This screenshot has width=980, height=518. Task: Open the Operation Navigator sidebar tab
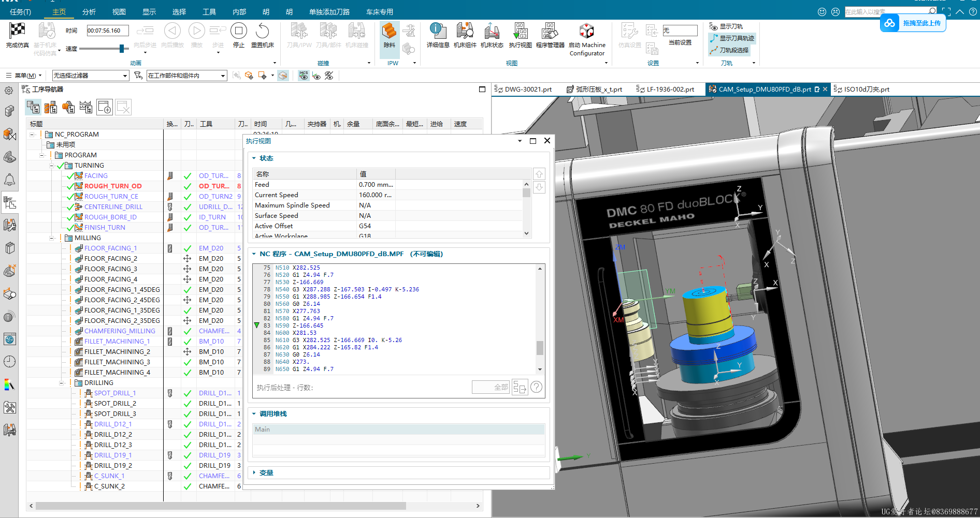(x=9, y=202)
